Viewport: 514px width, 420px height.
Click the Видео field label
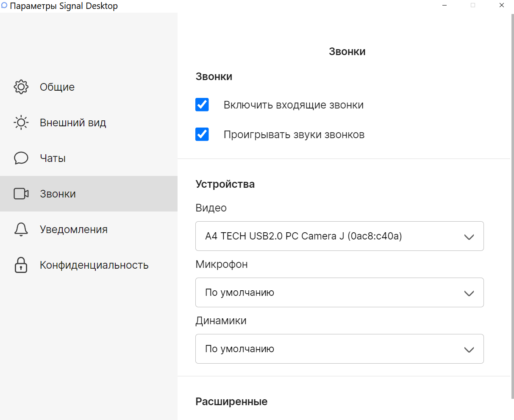[x=211, y=208]
